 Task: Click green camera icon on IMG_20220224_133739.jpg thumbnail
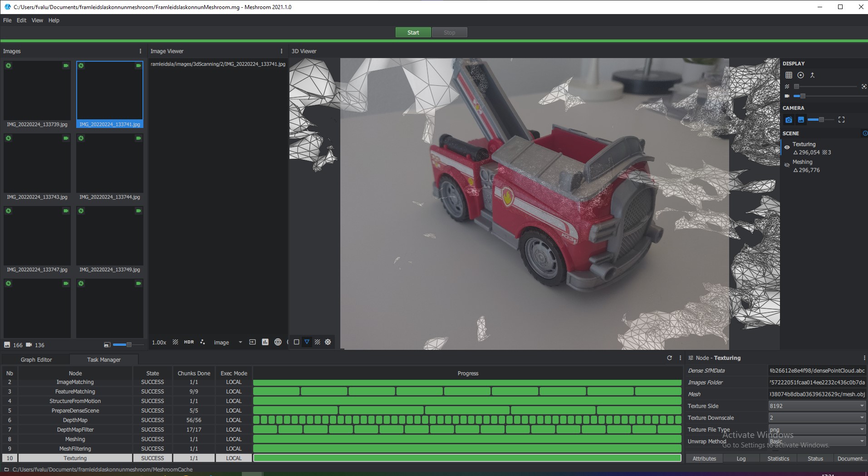66,66
